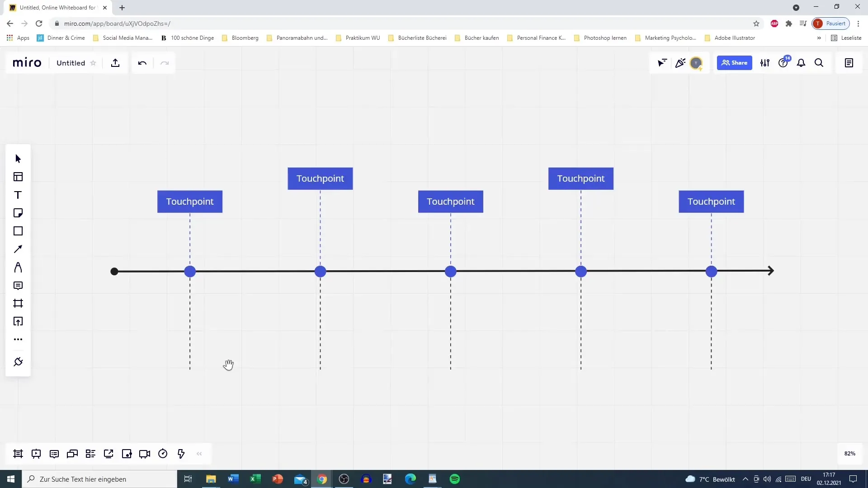This screenshot has height=488, width=868.
Task: Select the rightmost Touchpoint box
Action: click(711, 202)
